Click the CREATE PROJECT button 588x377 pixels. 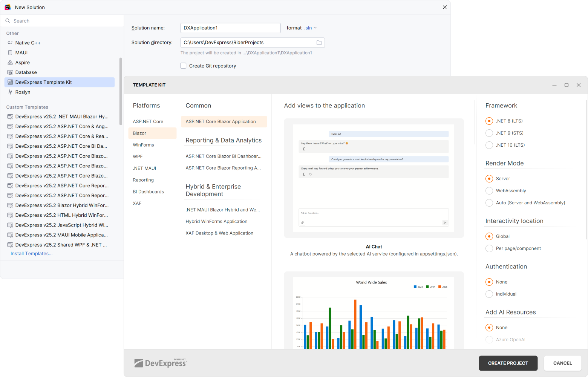tap(508, 363)
